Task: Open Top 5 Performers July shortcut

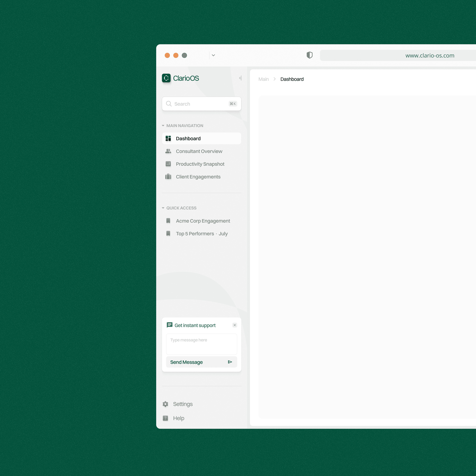Action: pos(202,234)
